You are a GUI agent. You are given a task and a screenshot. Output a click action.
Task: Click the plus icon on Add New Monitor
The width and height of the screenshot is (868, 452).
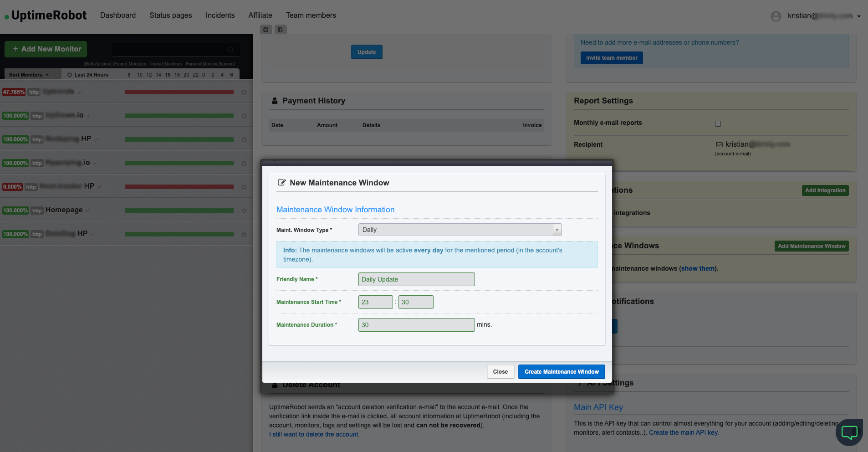pyautogui.click(x=15, y=49)
